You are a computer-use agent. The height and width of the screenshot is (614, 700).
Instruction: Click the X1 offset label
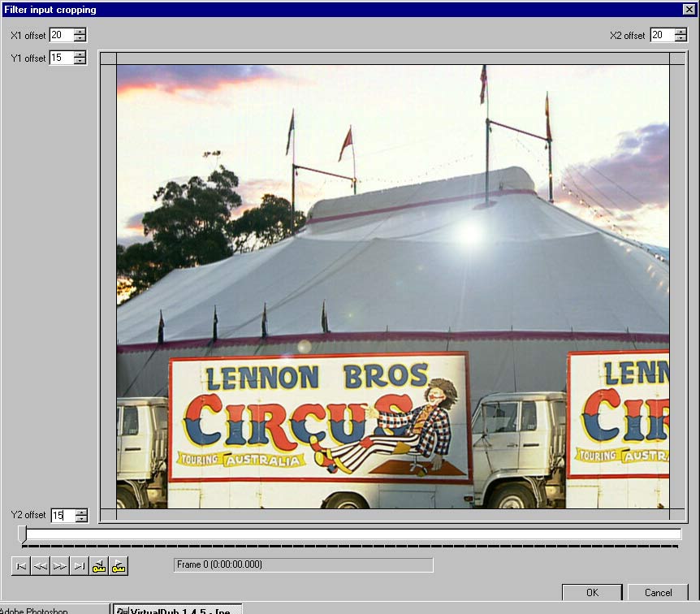28,35
